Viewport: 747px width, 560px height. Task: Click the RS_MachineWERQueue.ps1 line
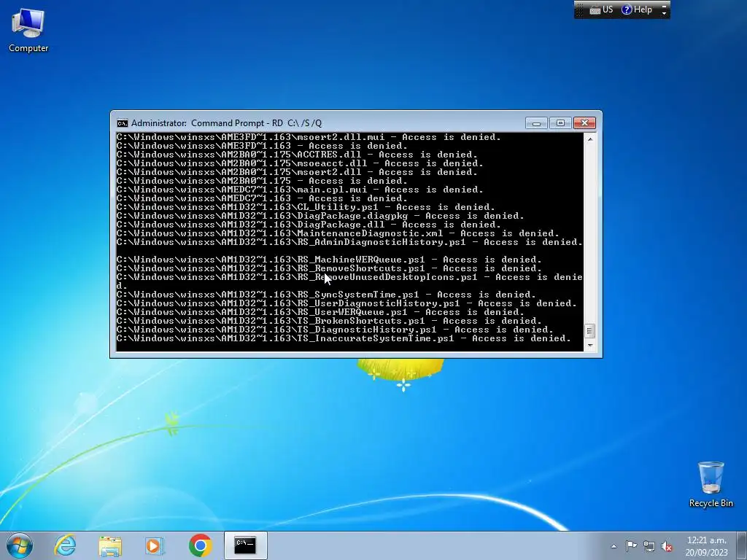coord(329,260)
